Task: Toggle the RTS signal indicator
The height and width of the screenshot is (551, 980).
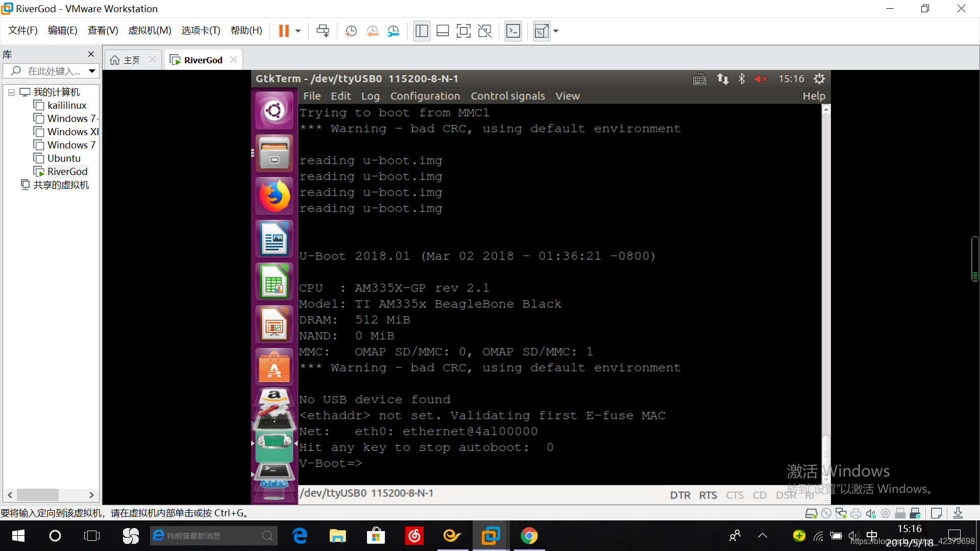Action: tap(708, 495)
